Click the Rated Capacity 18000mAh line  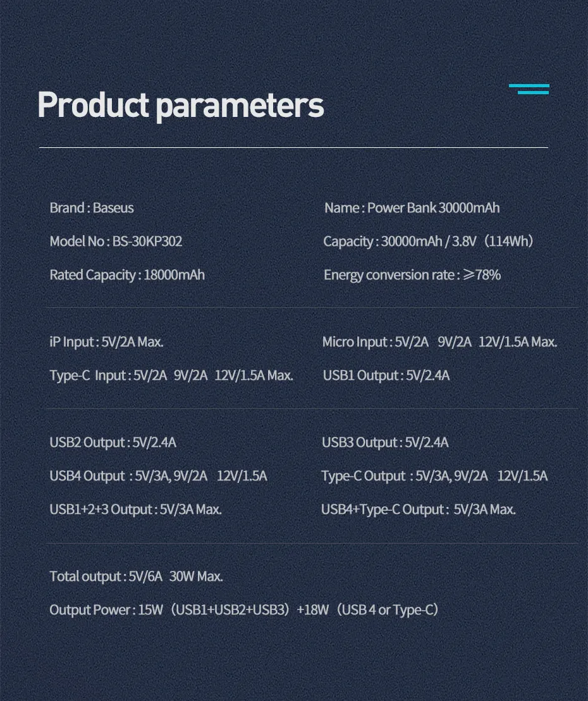click(x=127, y=275)
